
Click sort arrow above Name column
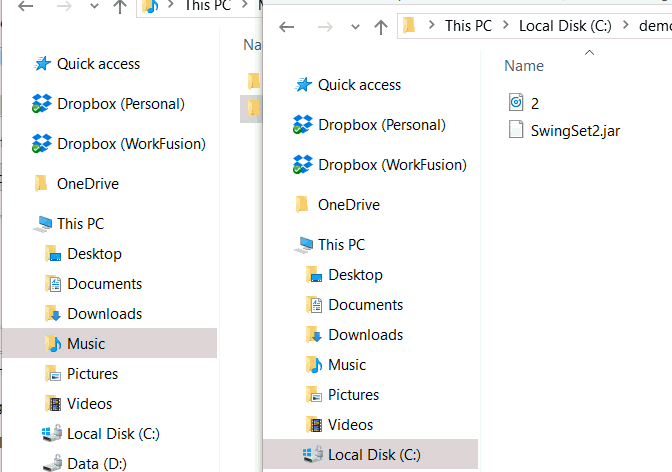(589, 53)
